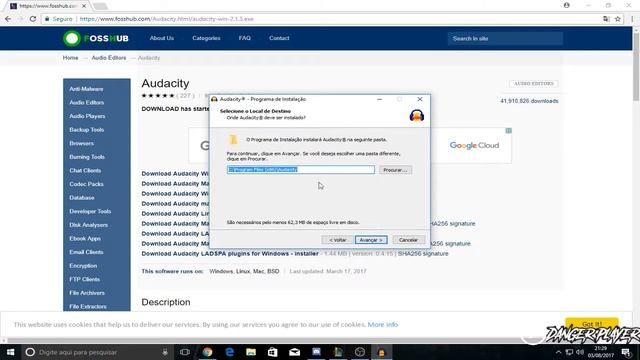Open Database category in sidebar

click(82, 198)
